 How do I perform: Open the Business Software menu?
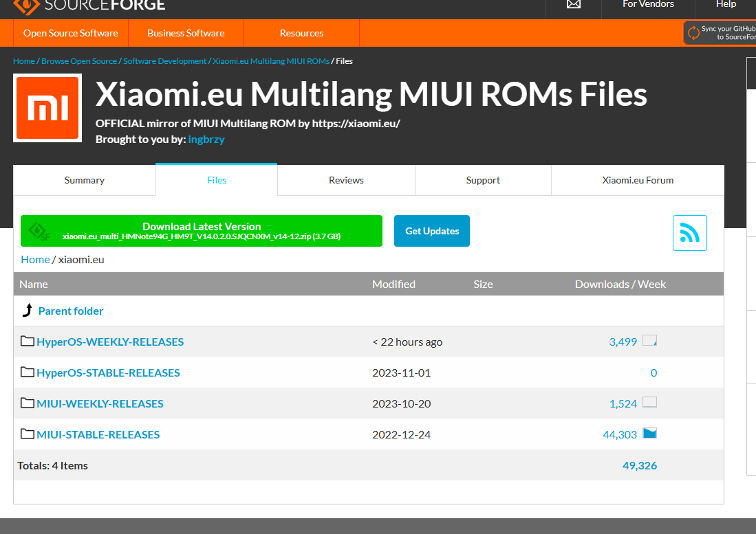pyautogui.click(x=185, y=32)
